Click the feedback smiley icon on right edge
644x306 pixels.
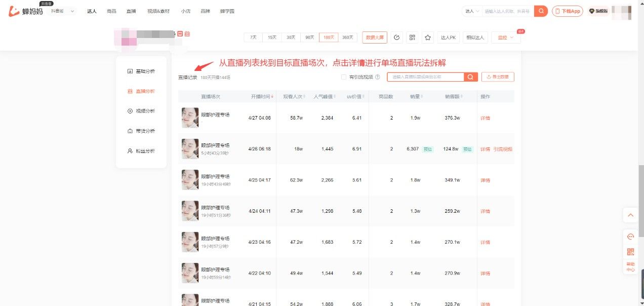click(x=630, y=237)
